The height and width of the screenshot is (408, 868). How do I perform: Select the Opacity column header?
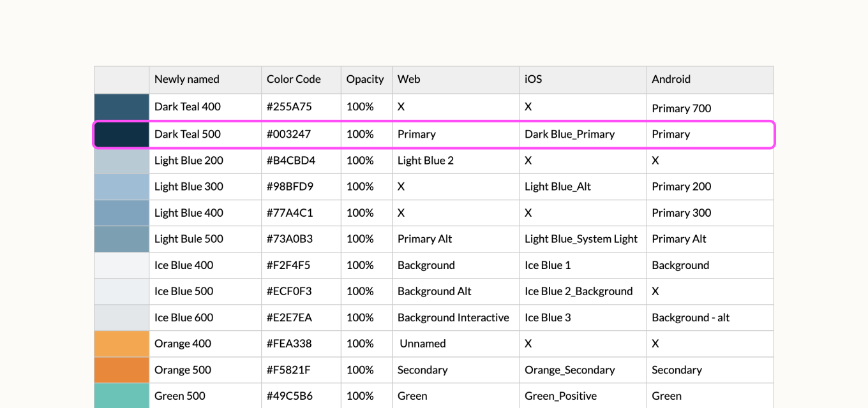[x=365, y=80]
